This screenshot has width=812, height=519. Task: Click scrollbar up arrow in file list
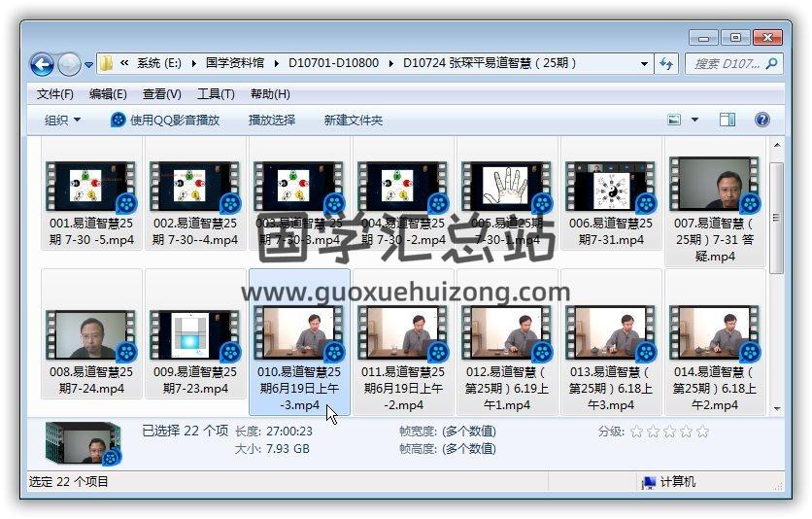point(776,145)
